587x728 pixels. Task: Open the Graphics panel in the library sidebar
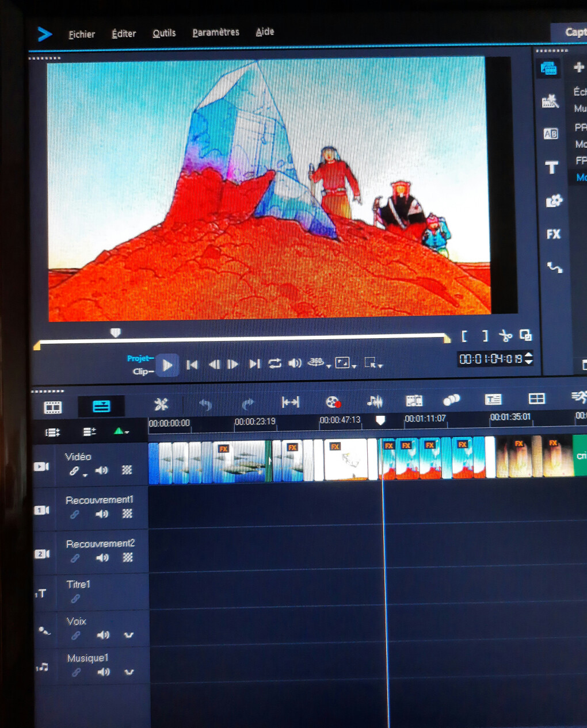[x=554, y=201]
